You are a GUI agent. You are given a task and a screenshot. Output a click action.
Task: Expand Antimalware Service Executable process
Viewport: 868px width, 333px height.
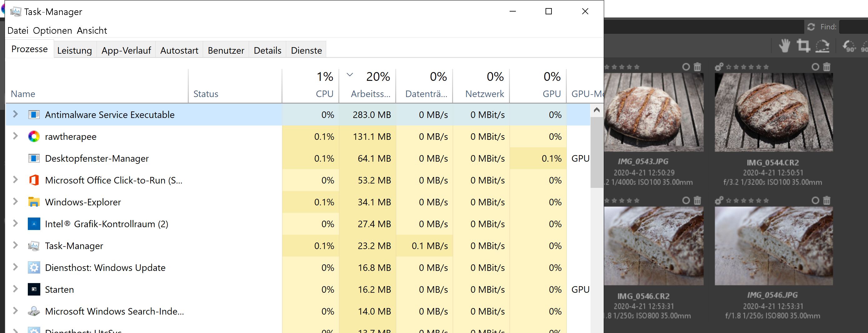point(15,114)
